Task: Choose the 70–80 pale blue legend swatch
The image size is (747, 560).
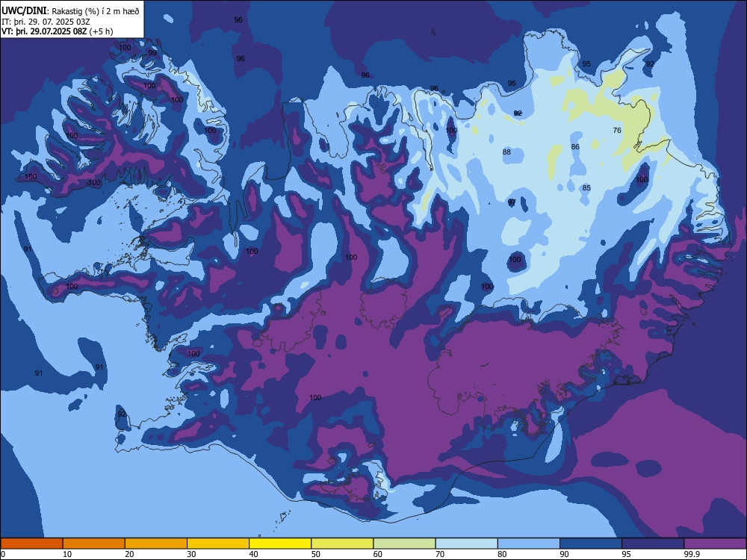Action: coord(466,544)
